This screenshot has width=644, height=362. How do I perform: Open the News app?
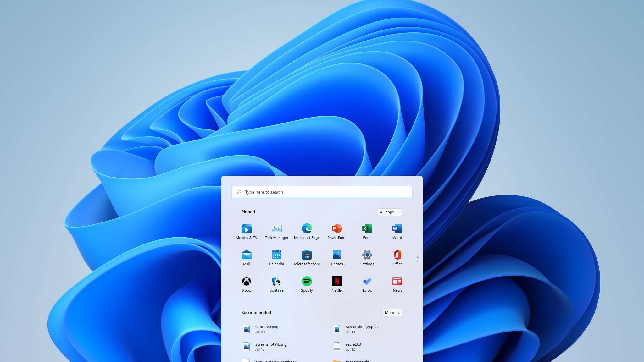[x=397, y=284]
